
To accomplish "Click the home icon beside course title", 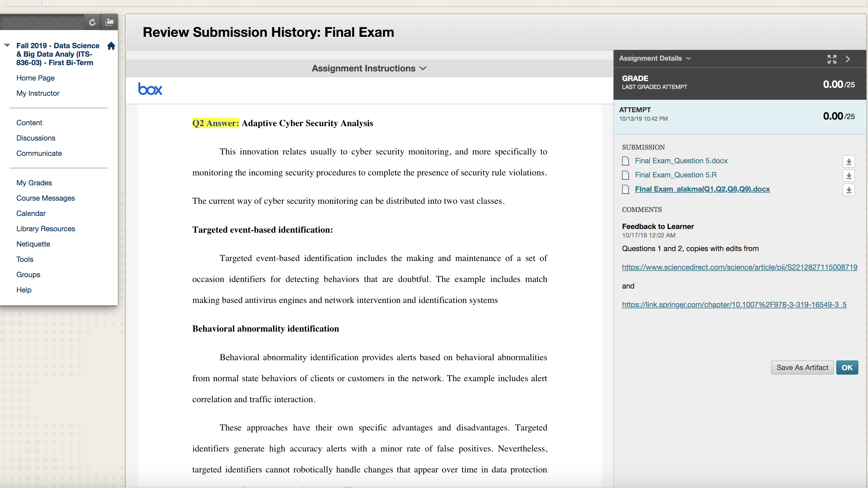I will click(111, 46).
